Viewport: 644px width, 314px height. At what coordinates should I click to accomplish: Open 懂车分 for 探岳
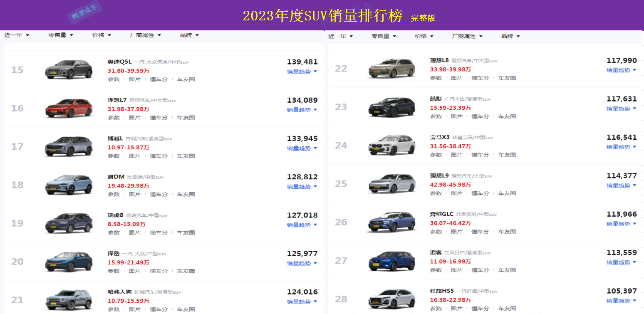click(x=159, y=271)
